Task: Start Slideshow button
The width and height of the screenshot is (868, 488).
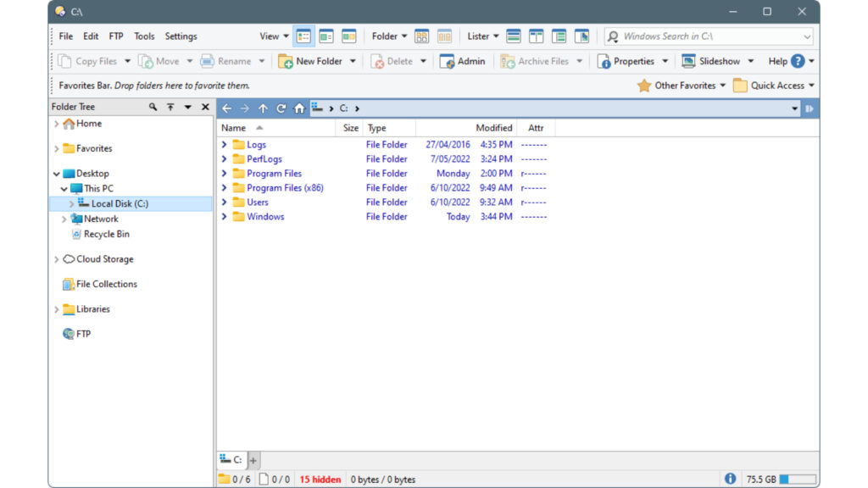Action: tap(711, 61)
